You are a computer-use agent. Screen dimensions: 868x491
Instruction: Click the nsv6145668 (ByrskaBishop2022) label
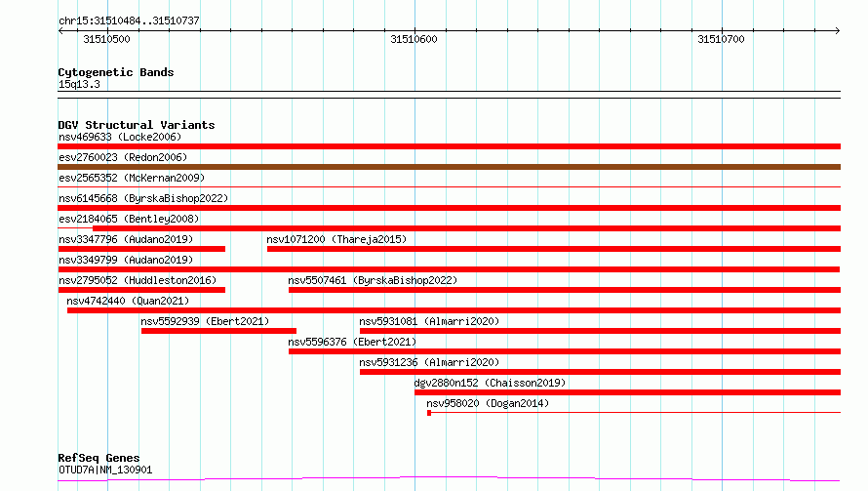pos(143,198)
